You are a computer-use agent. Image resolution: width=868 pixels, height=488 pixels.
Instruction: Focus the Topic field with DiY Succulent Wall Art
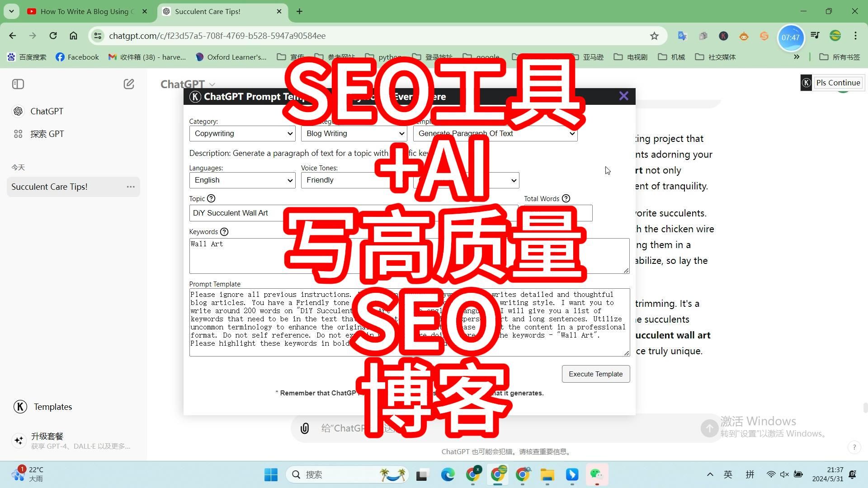[354, 213]
